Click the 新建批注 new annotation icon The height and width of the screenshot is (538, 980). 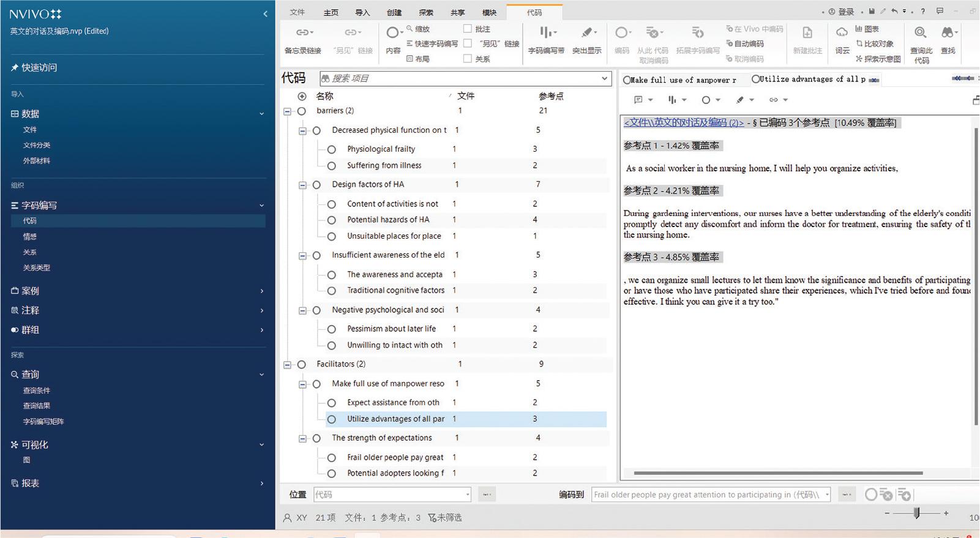tap(807, 33)
